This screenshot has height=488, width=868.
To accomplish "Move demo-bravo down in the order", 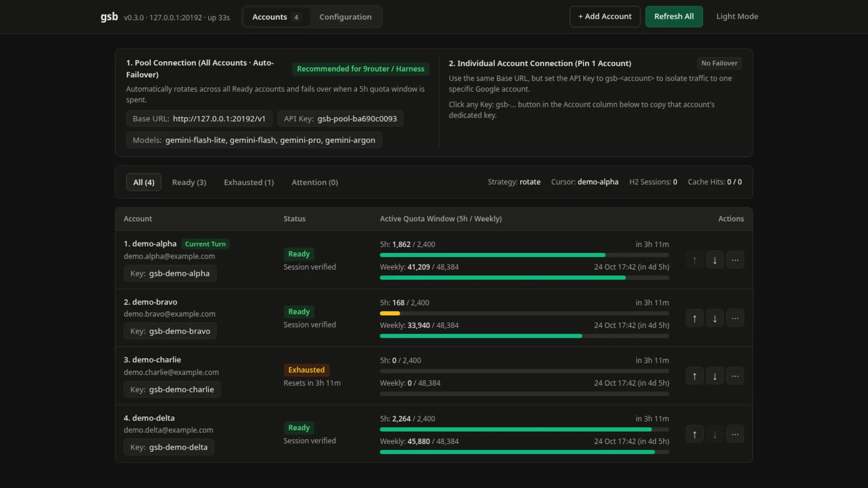I will click(714, 318).
